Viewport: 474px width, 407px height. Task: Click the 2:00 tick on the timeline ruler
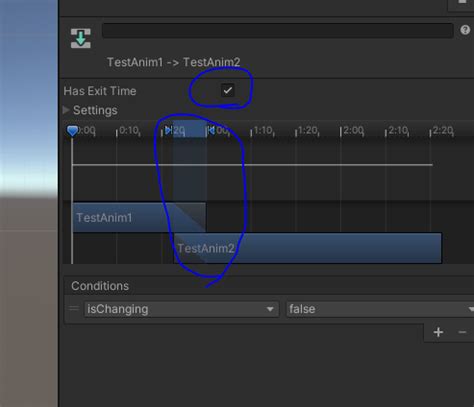(x=352, y=131)
